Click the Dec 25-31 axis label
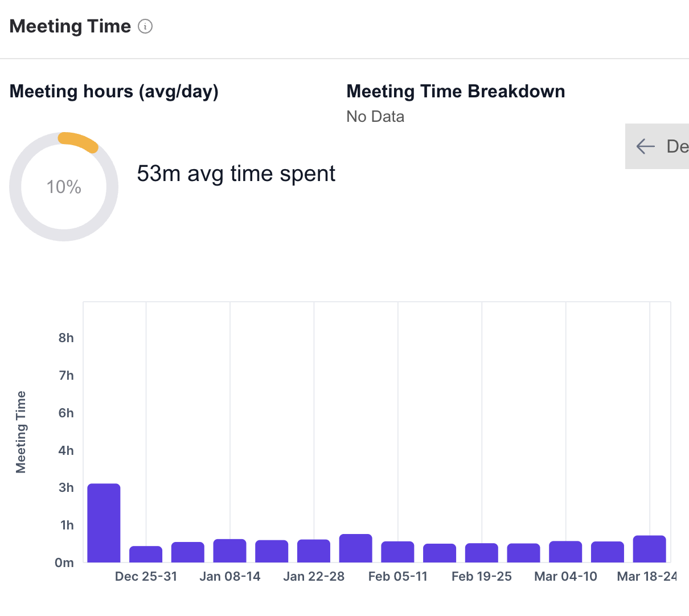 tap(146, 577)
